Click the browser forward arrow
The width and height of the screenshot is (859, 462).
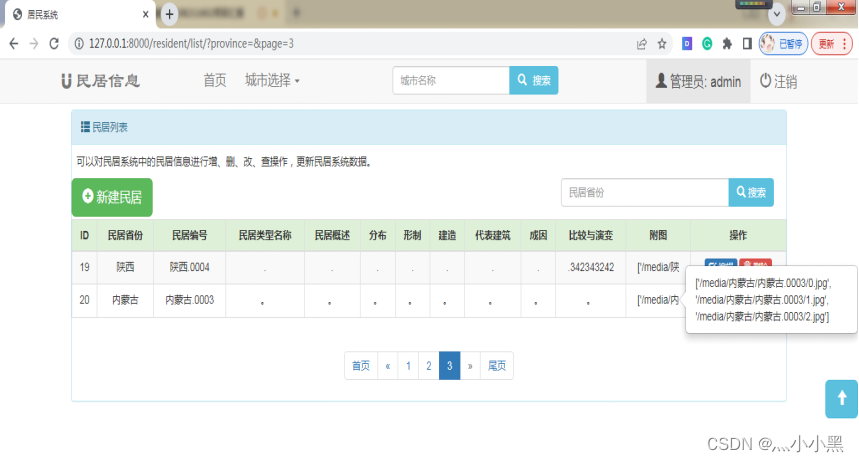34,44
